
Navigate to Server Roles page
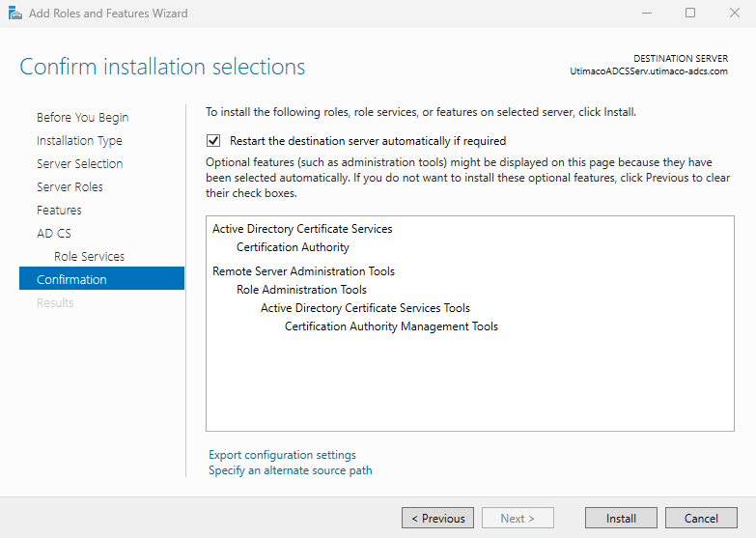click(70, 187)
